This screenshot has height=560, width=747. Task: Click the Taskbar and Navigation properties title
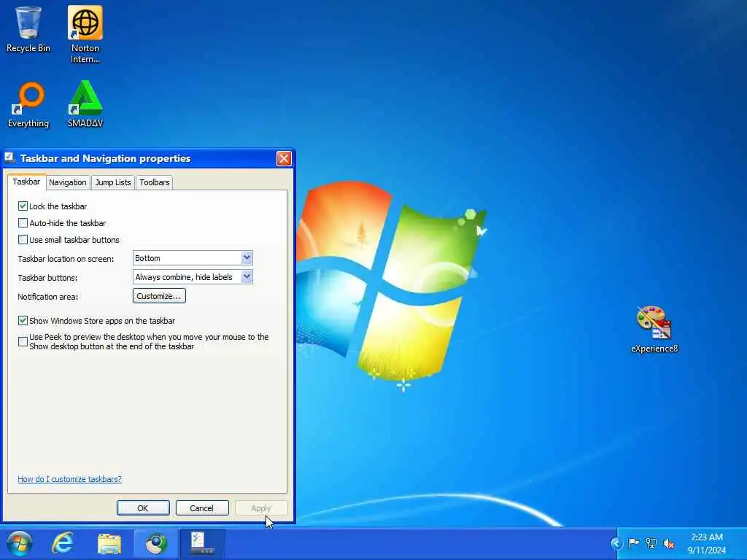click(x=105, y=158)
